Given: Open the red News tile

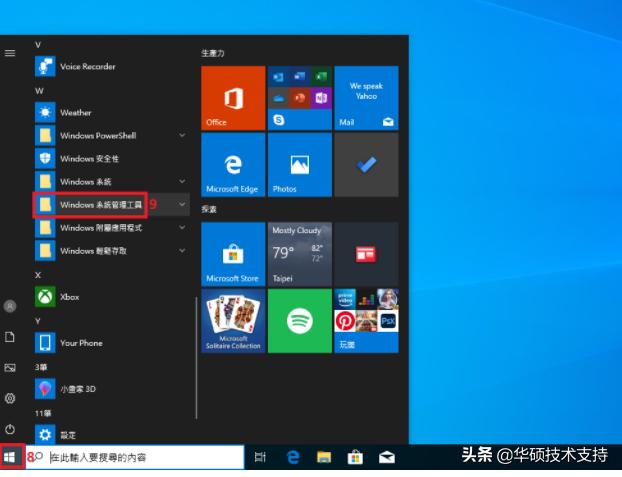Looking at the screenshot, I should tap(367, 254).
